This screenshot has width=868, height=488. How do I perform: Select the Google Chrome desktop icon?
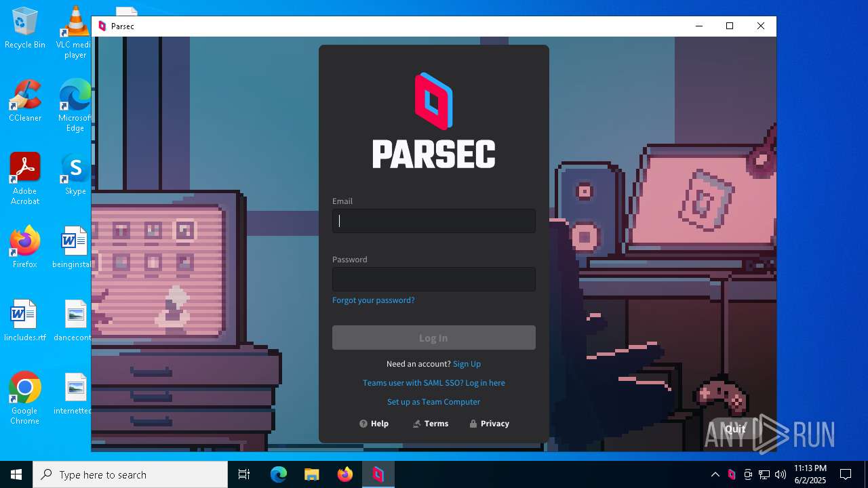25,399
